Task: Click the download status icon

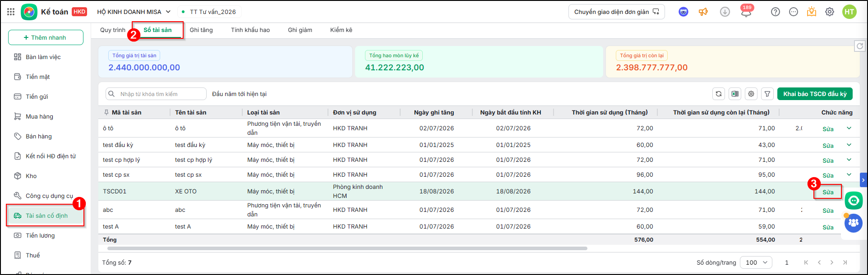Action: [725, 12]
